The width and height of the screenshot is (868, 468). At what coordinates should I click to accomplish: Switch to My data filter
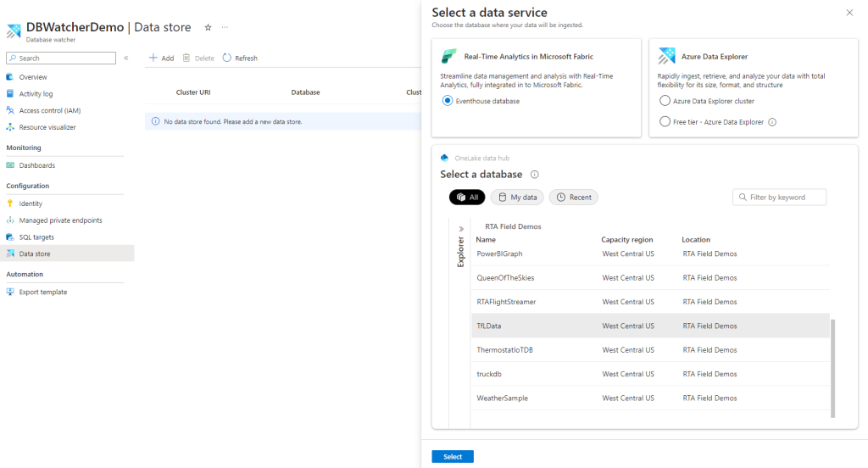tap(518, 198)
